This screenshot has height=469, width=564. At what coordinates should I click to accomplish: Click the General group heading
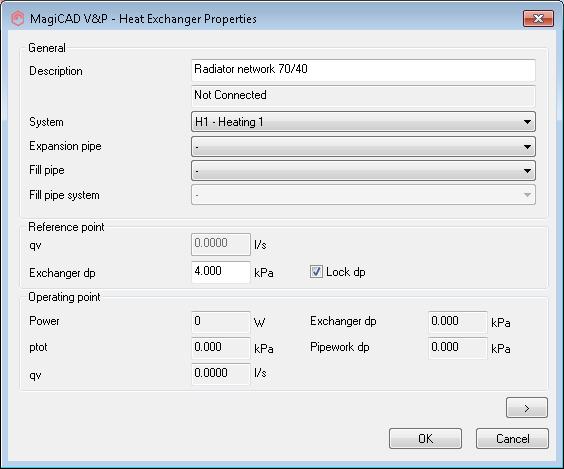pos(47,48)
